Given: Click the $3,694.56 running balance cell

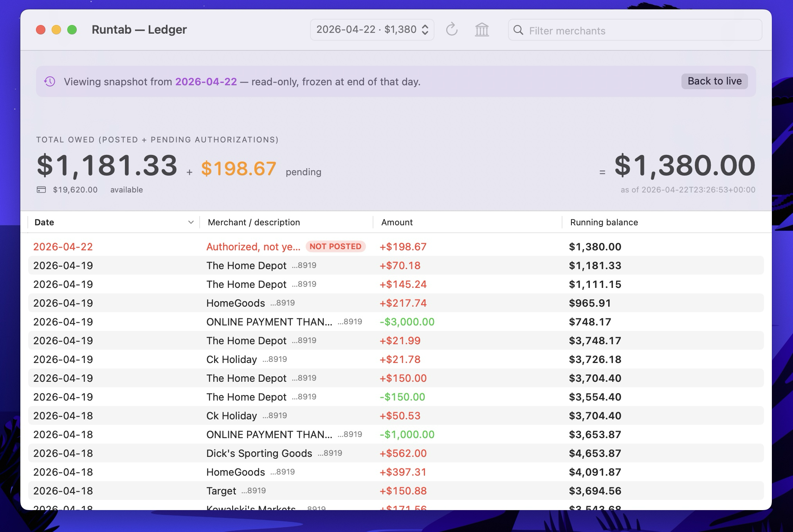Looking at the screenshot, I should 595,491.
